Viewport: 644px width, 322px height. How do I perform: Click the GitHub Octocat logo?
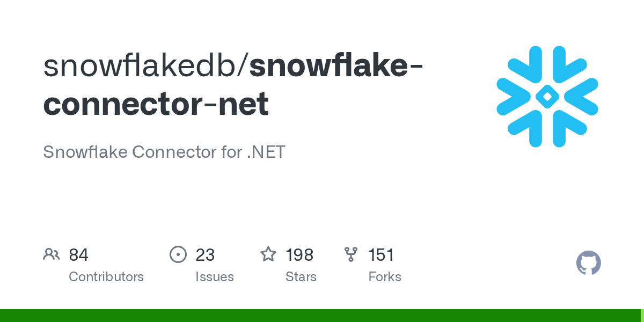pyautogui.click(x=589, y=263)
